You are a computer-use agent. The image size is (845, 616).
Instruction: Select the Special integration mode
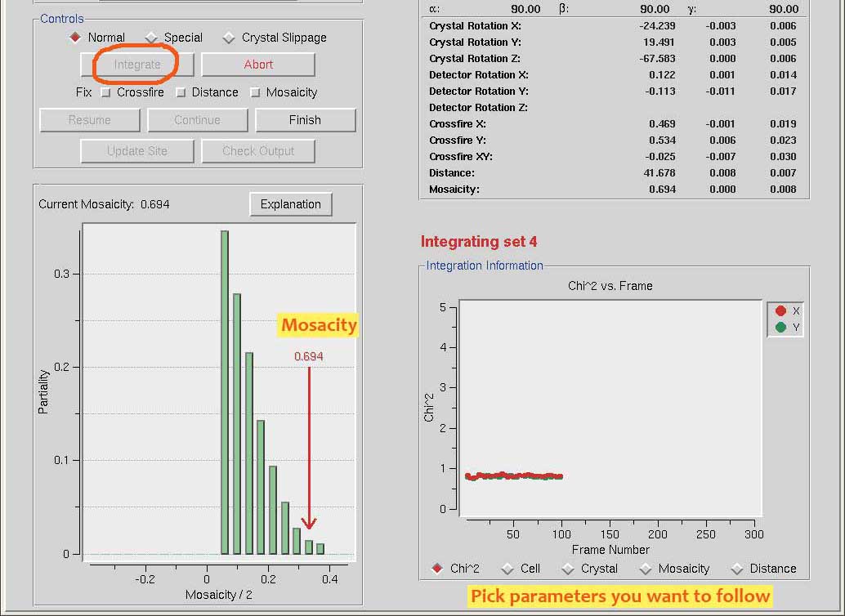coord(151,38)
